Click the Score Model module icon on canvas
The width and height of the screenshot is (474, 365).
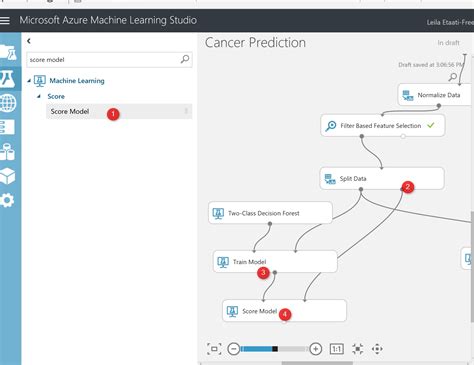tap(232, 311)
